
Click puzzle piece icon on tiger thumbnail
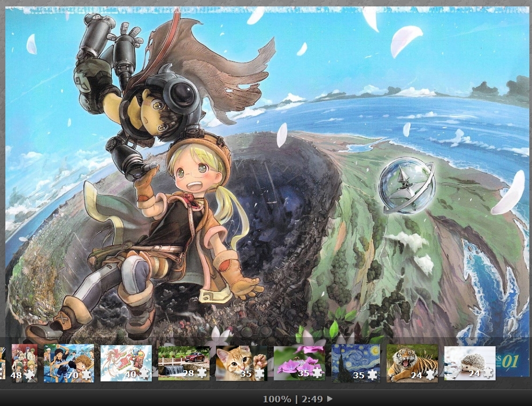click(430, 374)
